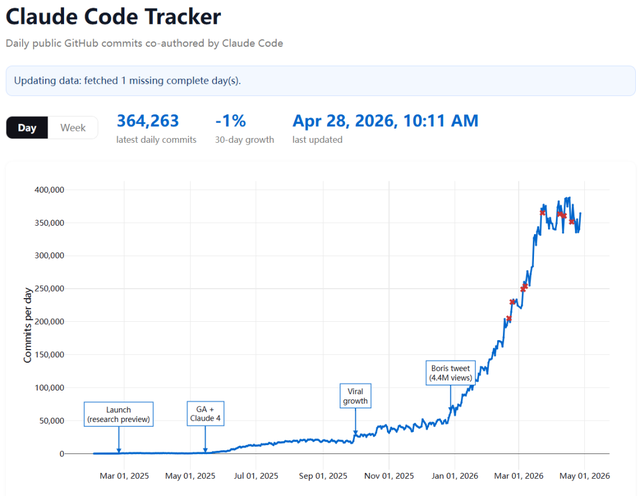Click the Claude Code Tracker heading
Image resolution: width=640 pixels, height=496 pixels.
[x=113, y=17]
